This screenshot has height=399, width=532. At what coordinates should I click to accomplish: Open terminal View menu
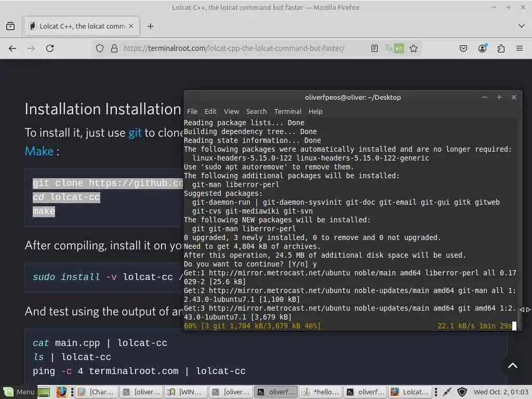[231, 111]
